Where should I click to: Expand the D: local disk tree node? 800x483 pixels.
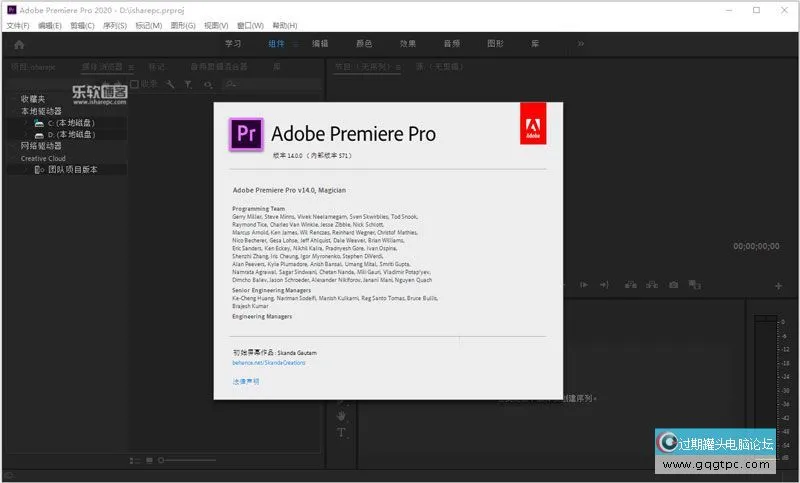[27, 135]
